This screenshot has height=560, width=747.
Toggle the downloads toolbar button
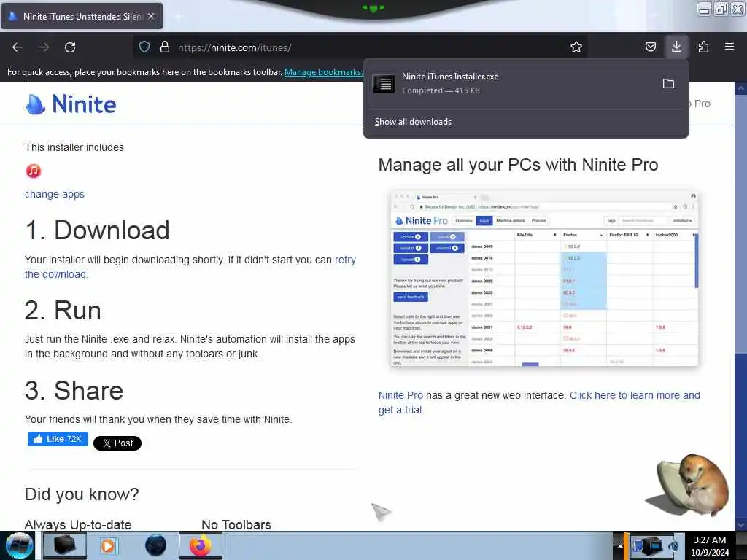click(676, 47)
